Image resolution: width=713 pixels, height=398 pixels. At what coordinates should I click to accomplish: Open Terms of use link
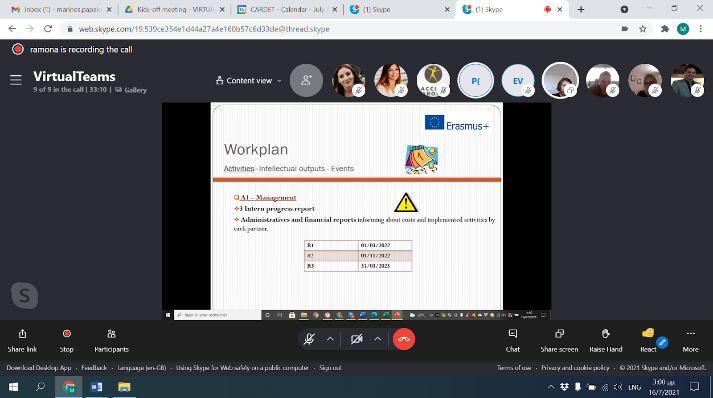pyautogui.click(x=514, y=368)
